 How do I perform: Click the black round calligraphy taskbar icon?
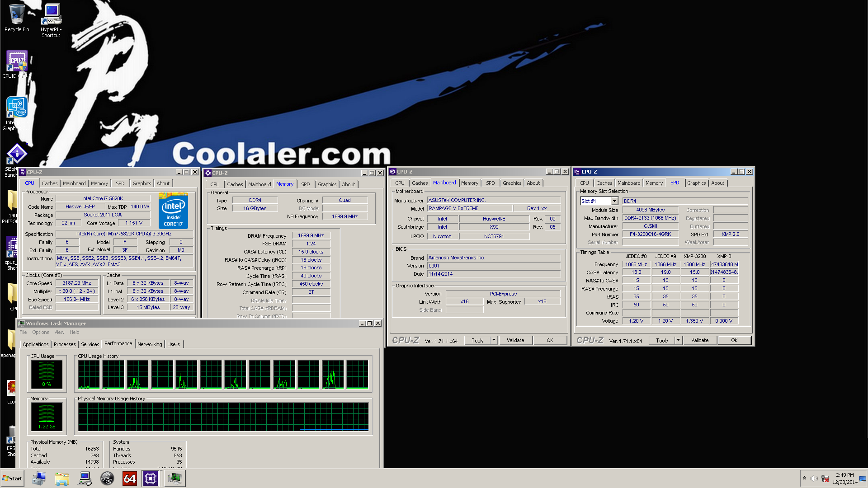point(107,479)
